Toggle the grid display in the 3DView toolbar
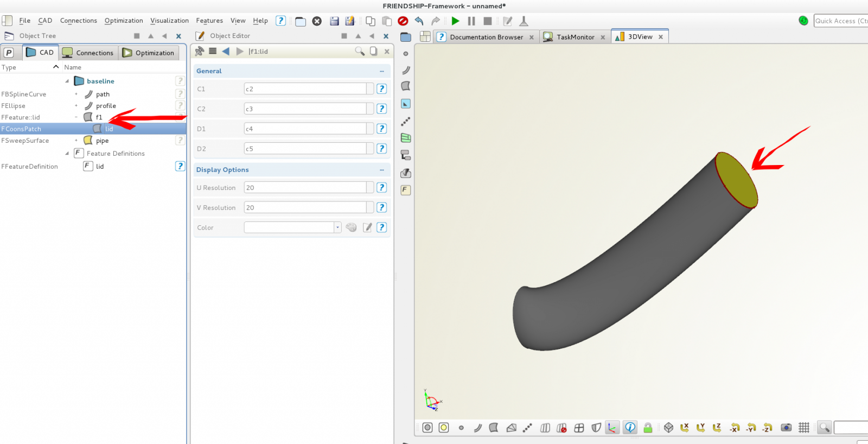Screen dimensions: 868x444 pos(804,428)
